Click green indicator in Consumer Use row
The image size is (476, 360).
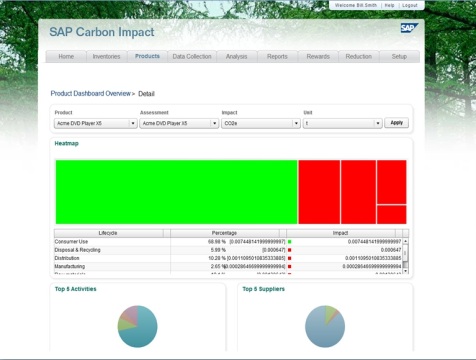coord(289,242)
